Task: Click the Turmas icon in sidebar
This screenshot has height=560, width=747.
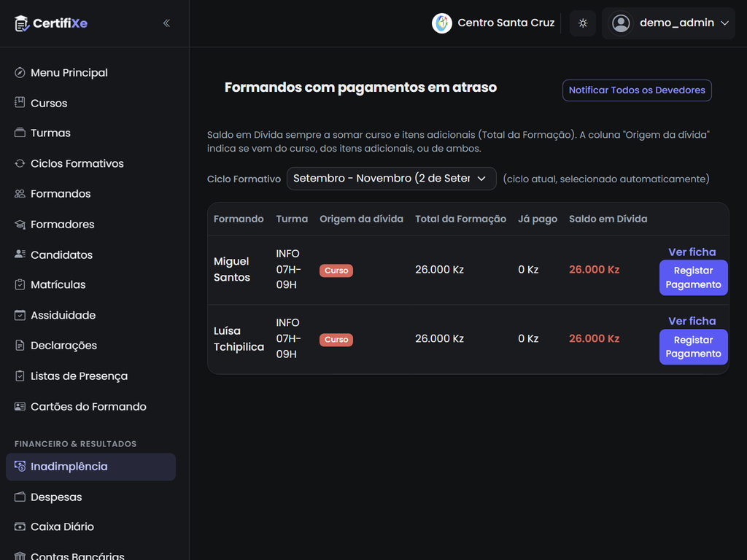Action: coord(20,133)
